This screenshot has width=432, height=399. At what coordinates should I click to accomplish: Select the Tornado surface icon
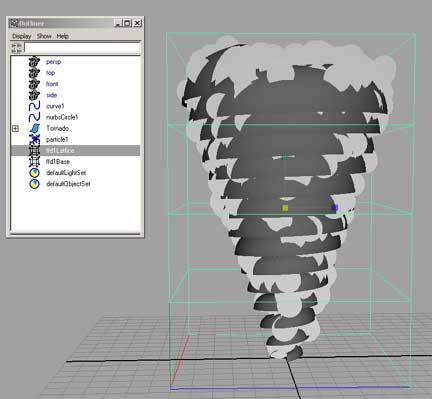pos(34,128)
